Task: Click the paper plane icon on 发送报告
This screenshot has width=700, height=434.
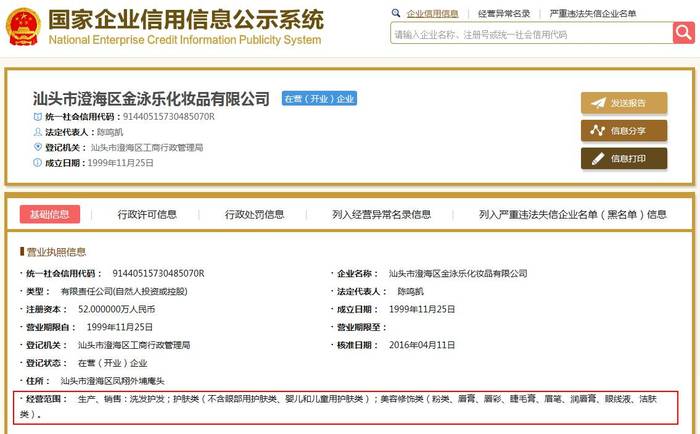Action: pos(598,103)
